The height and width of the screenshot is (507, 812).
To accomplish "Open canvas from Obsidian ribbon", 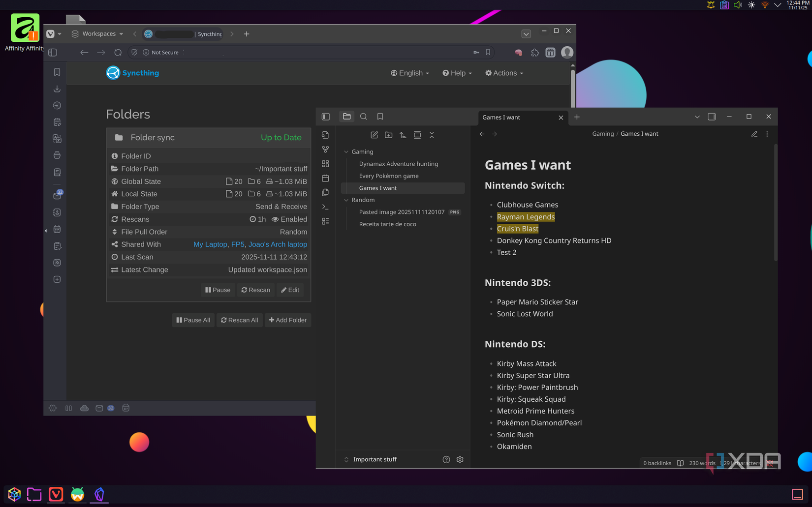I will pos(325,164).
